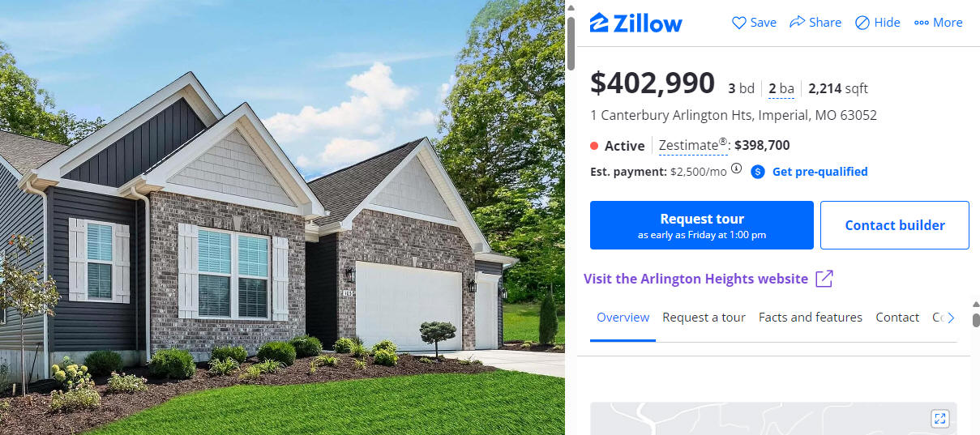This screenshot has width=980, height=435.
Task: Go to the Contact tab
Action: 897,318
